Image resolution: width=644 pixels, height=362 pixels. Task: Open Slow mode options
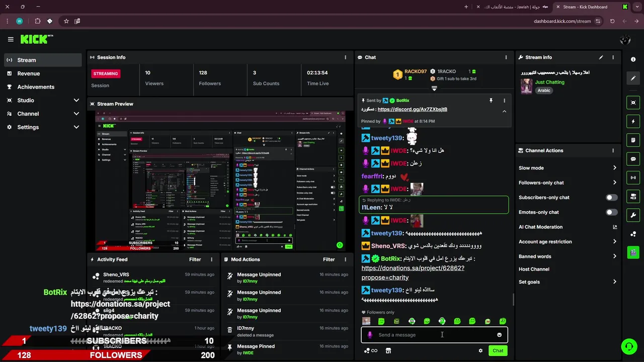click(x=568, y=168)
